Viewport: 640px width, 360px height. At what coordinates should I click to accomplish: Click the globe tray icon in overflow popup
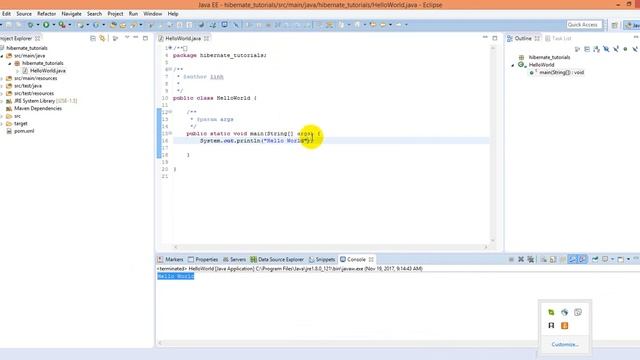click(x=564, y=312)
